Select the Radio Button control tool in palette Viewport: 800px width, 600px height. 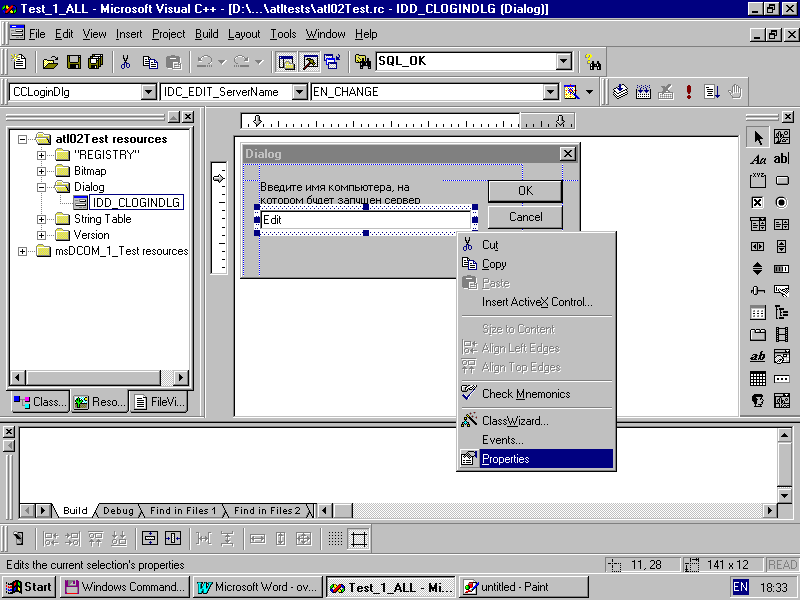point(781,203)
